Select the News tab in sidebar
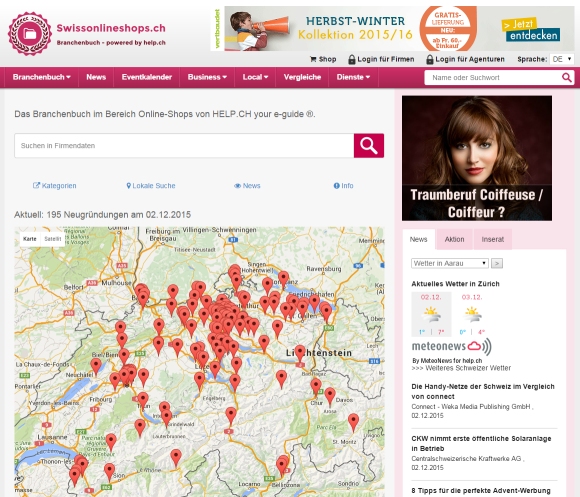Screen dimensions: 580x497 [419, 239]
